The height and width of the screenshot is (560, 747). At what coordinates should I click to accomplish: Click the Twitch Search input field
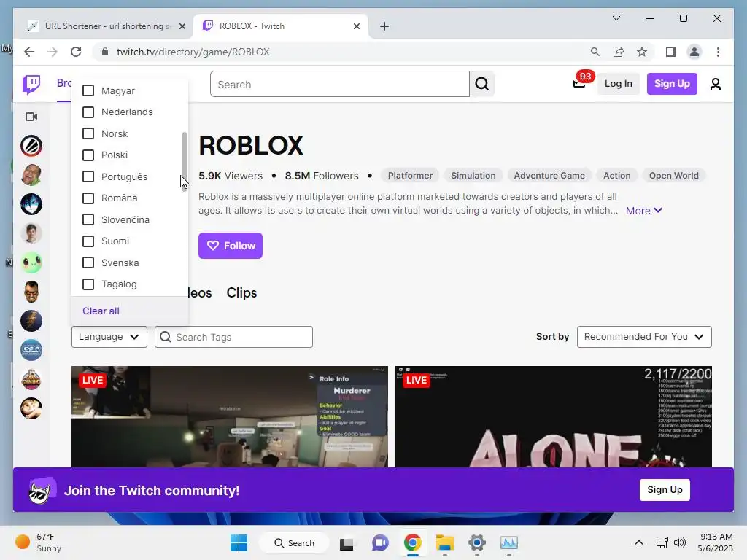340,85
